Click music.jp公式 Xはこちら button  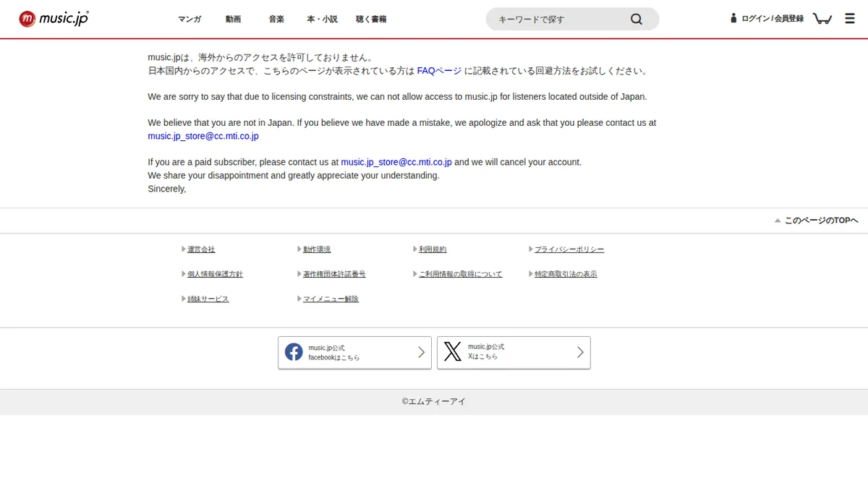click(514, 353)
